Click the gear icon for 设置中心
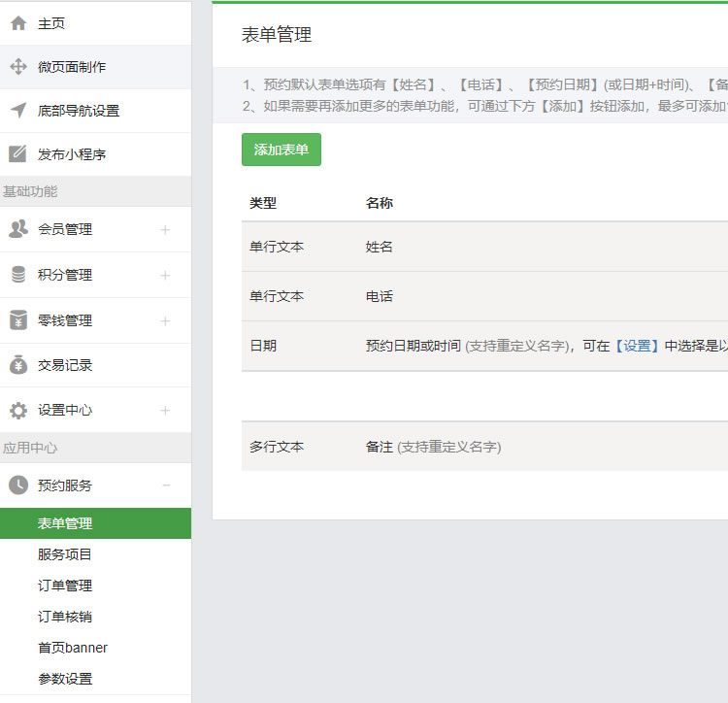This screenshot has height=703, width=728. (x=17, y=411)
